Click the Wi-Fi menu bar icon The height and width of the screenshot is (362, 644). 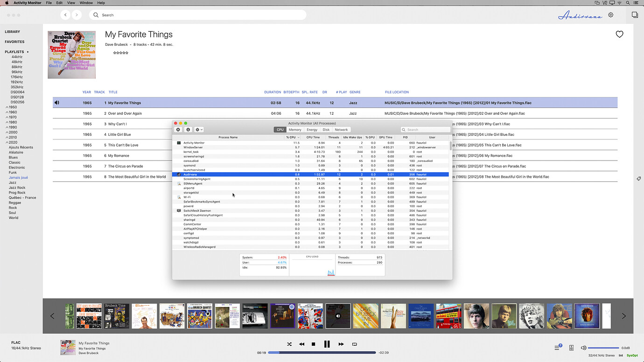619,3
